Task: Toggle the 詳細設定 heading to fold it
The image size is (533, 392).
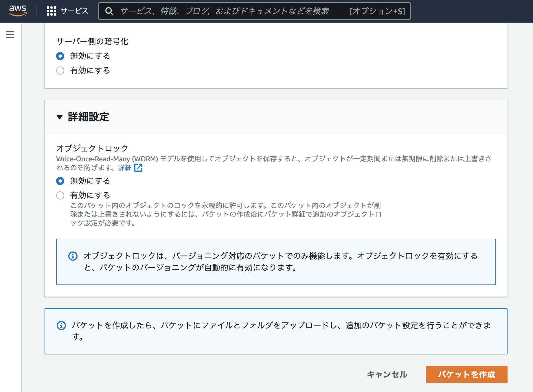Action: [x=88, y=117]
